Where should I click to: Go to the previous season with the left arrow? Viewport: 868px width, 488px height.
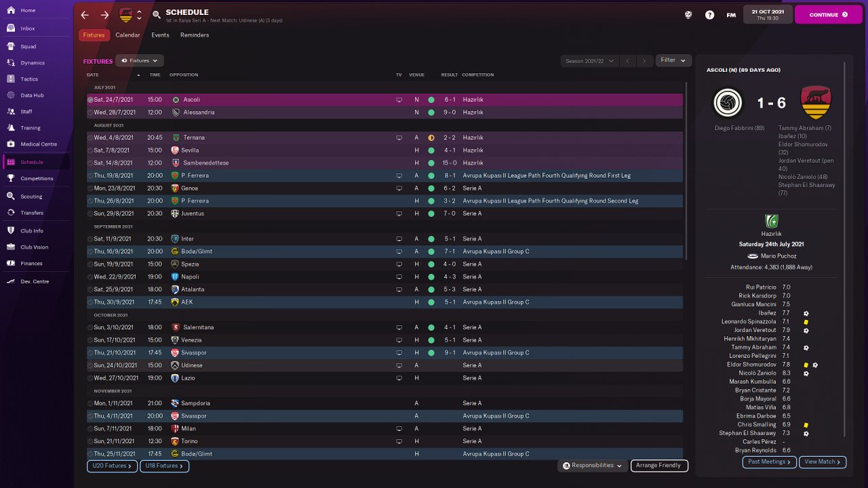tap(628, 61)
